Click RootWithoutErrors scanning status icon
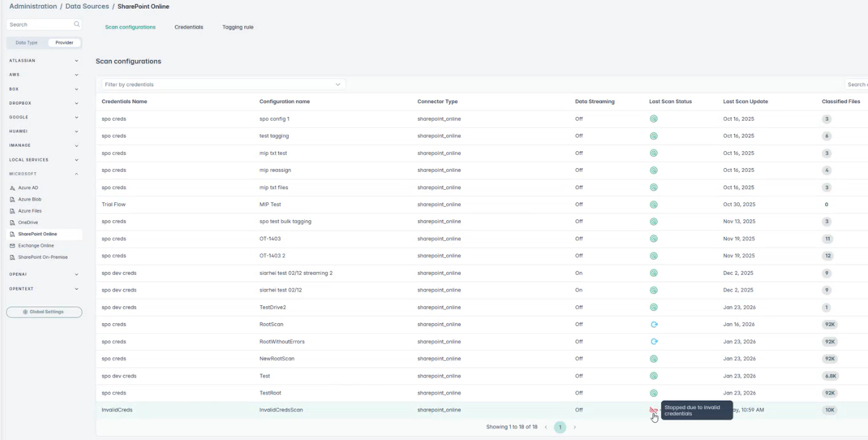 click(654, 341)
